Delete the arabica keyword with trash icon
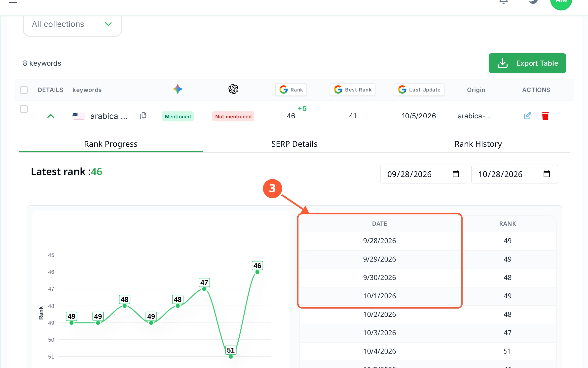This screenshot has height=368, width=588. [x=545, y=116]
